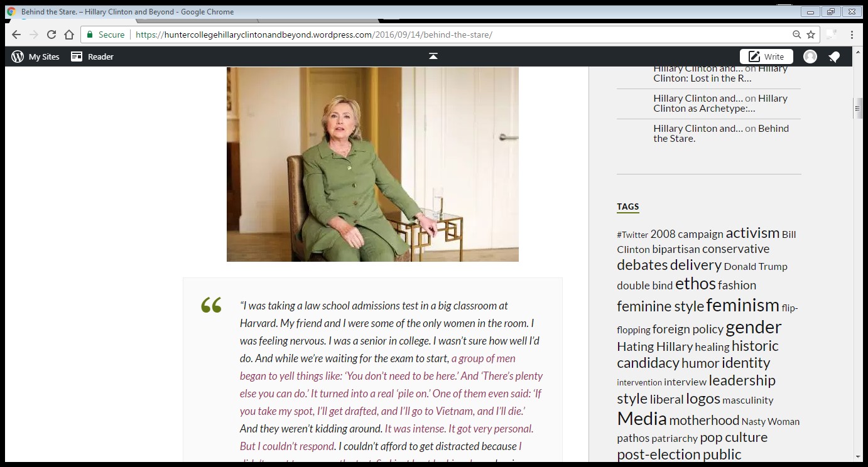Image resolution: width=868 pixels, height=467 pixels.
Task: Open the leadership tag
Action: (x=742, y=380)
